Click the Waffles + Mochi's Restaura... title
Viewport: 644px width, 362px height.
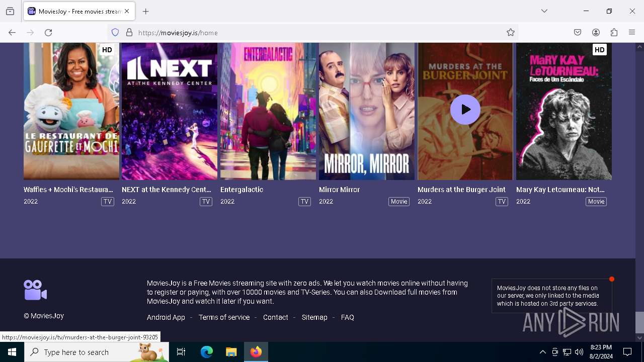68,190
